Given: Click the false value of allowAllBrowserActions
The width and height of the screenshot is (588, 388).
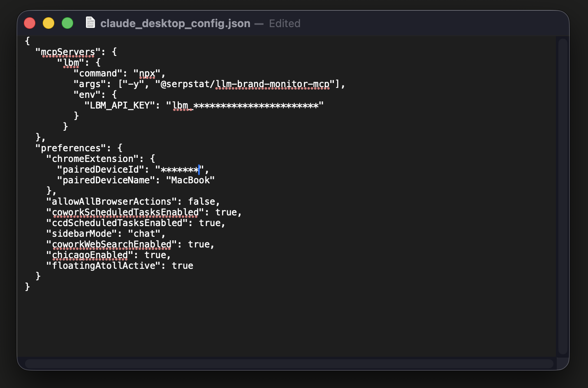Looking at the screenshot, I should click(x=201, y=201).
